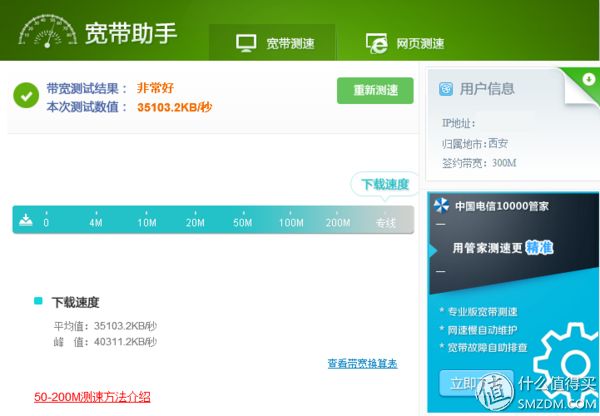
Task: Click the speedometer gauge logo icon
Action: tap(48, 31)
